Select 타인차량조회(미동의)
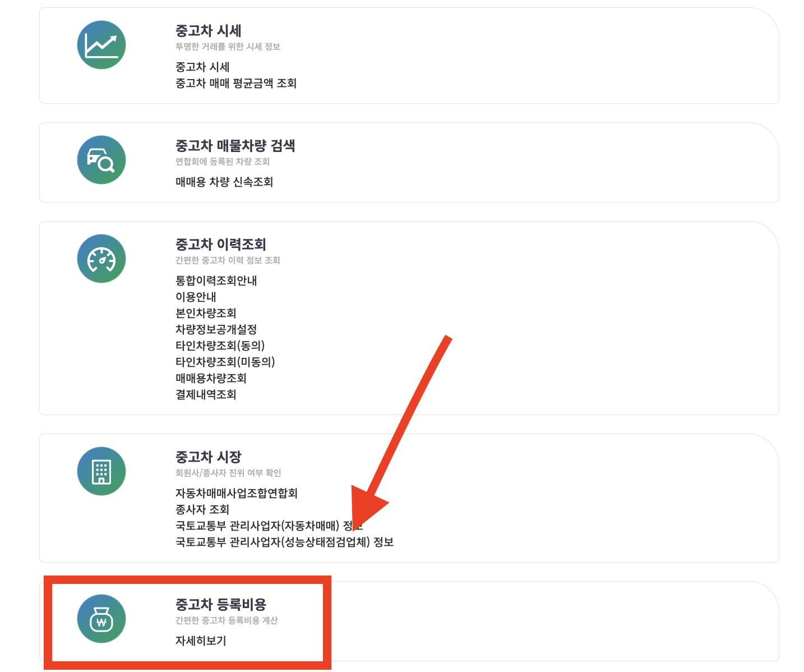Image resolution: width=804 pixels, height=672 pixels. [225, 362]
